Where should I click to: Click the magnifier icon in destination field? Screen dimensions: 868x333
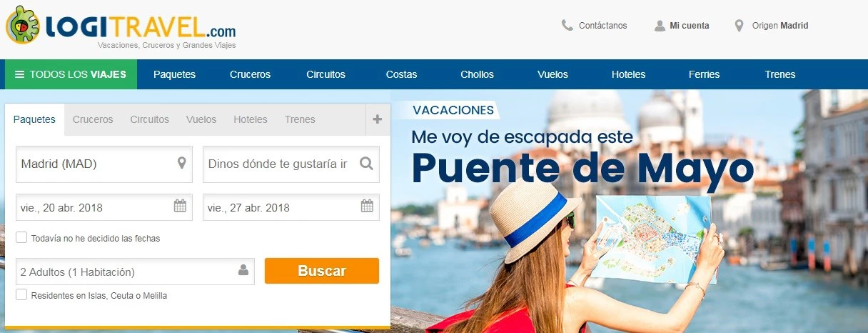[366, 164]
